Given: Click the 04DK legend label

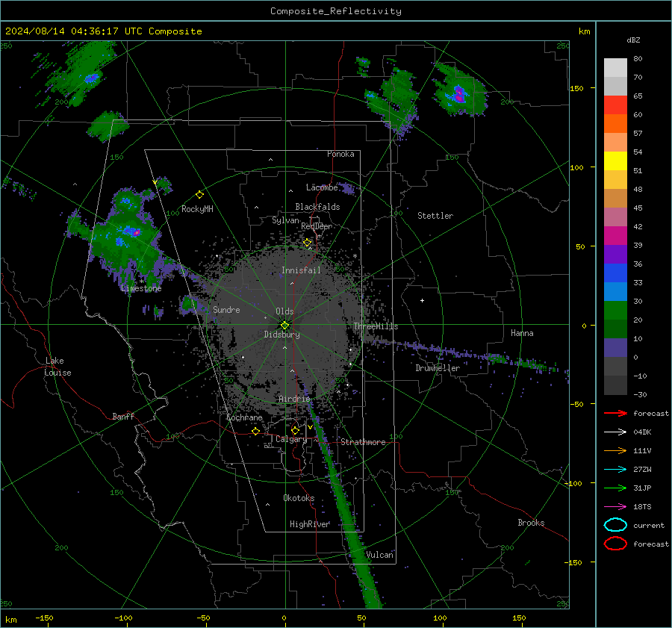Looking at the screenshot, I should (x=642, y=432).
